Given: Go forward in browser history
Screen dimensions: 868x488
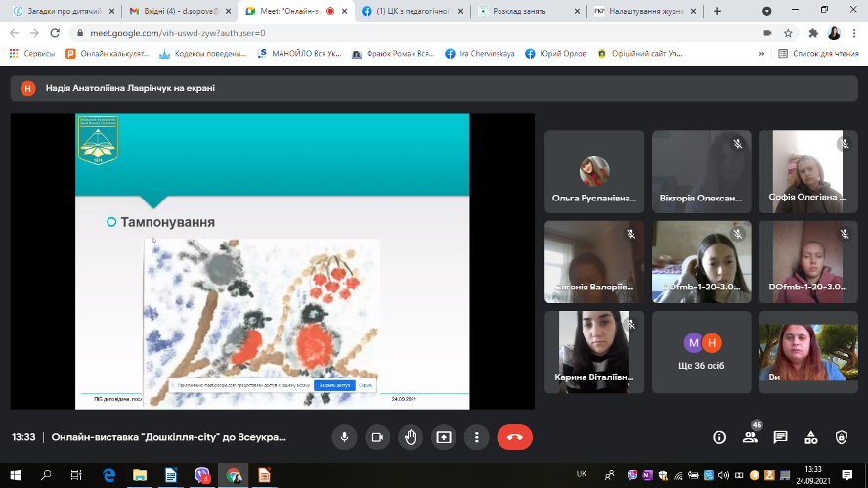Looking at the screenshot, I should pyautogui.click(x=34, y=33).
